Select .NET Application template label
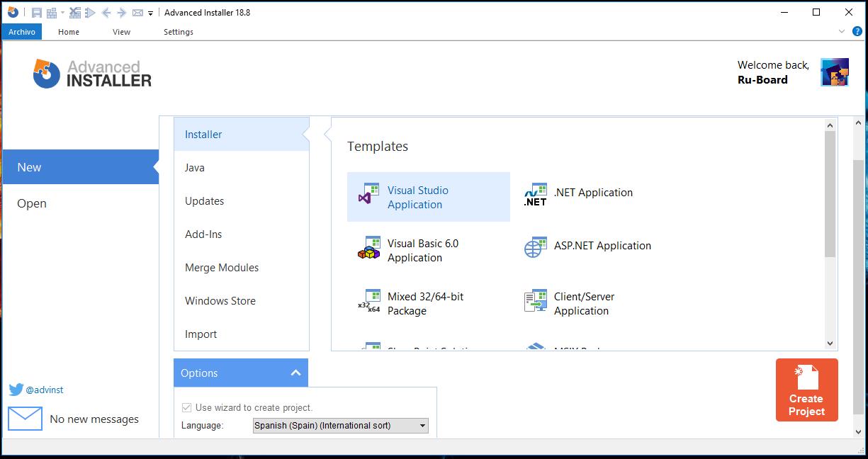 [x=593, y=193]
